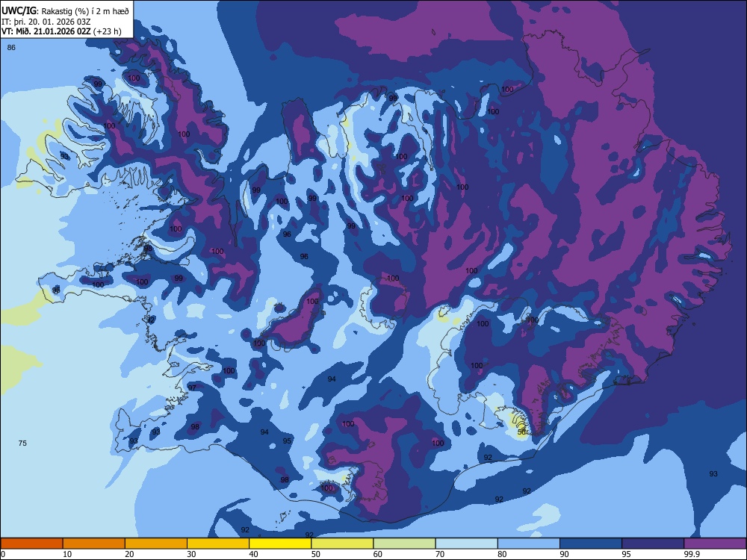Click the legend tick label '70'

tap(440, 554)
